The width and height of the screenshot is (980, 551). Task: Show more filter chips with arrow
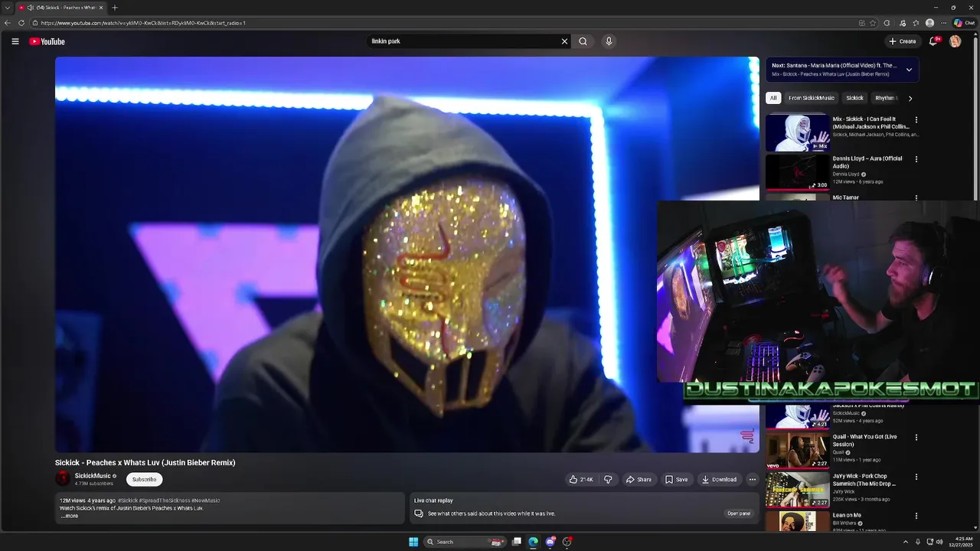pyautogui.click(x=910, y=98)
